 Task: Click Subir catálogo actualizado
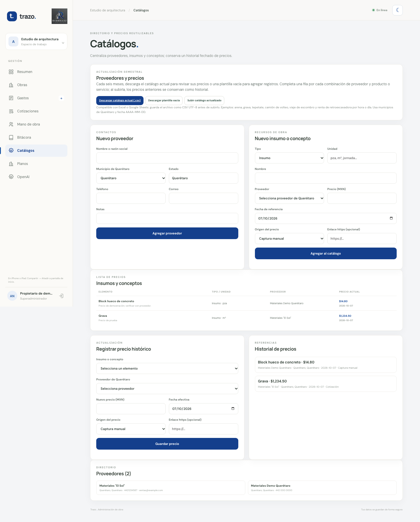click(204, 100)
